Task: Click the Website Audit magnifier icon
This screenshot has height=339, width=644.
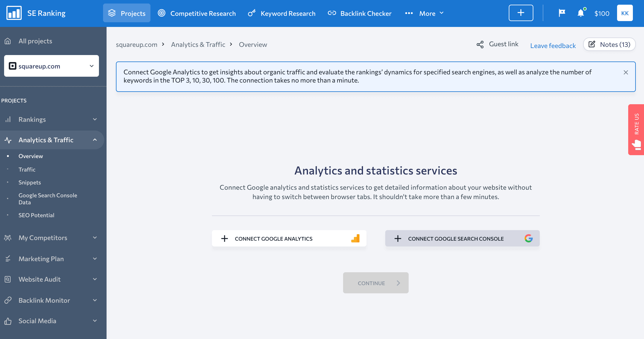Action: pos(8,279)
